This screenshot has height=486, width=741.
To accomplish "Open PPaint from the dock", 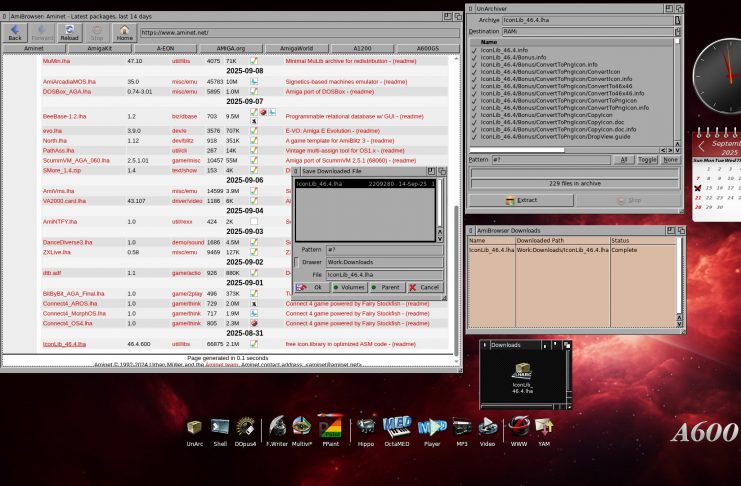I will 330,426.
